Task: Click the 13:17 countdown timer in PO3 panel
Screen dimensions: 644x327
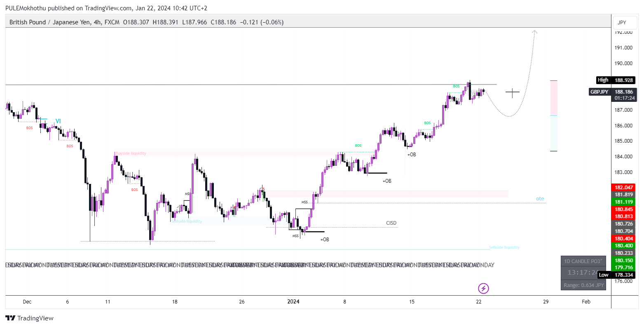Action: point(583,273)
